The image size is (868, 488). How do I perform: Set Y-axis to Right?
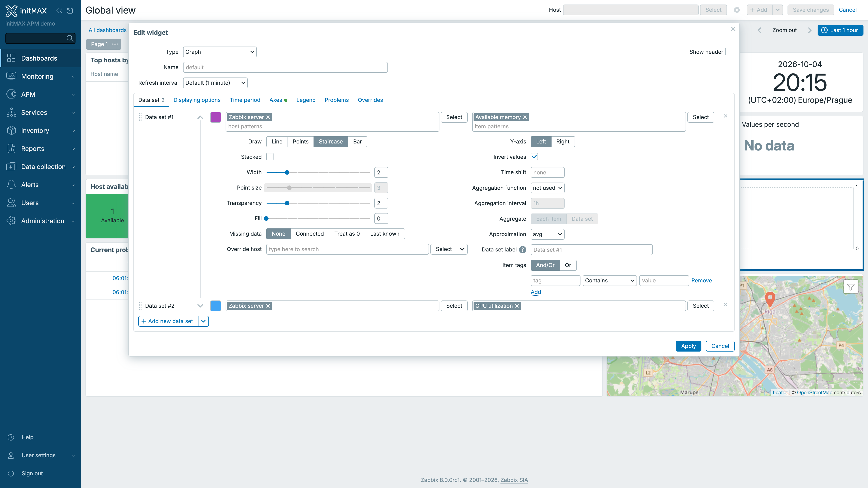point(563,141)
